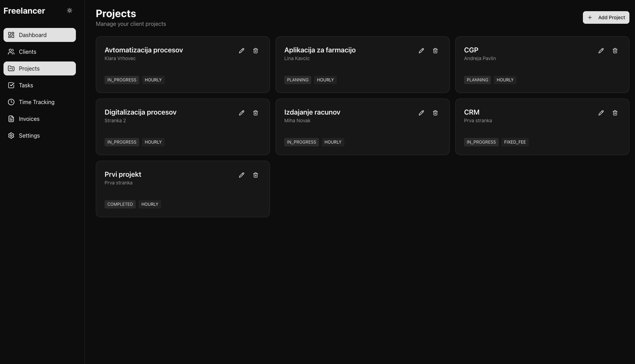The width and height of the screenshot is (635, 364).
Task: Select Tasks in the sidebar
Action: 40,85
